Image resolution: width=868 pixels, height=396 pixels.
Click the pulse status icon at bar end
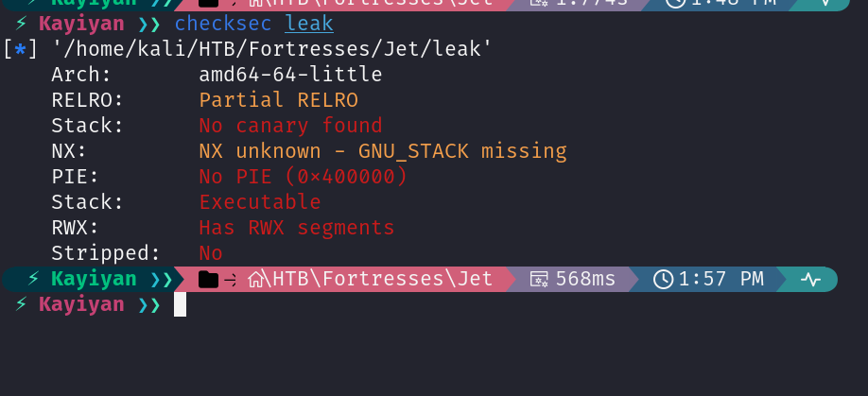pos(810,279)
